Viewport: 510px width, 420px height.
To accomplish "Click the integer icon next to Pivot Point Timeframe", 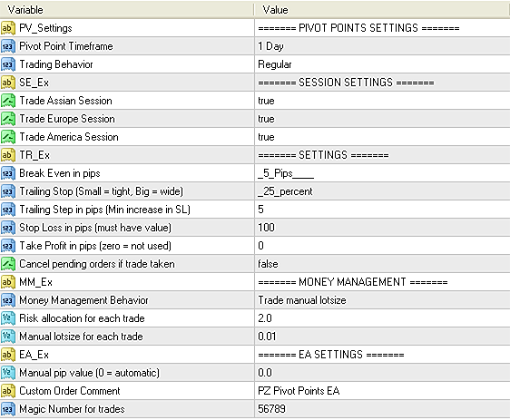I will click(x=8, y=46).
